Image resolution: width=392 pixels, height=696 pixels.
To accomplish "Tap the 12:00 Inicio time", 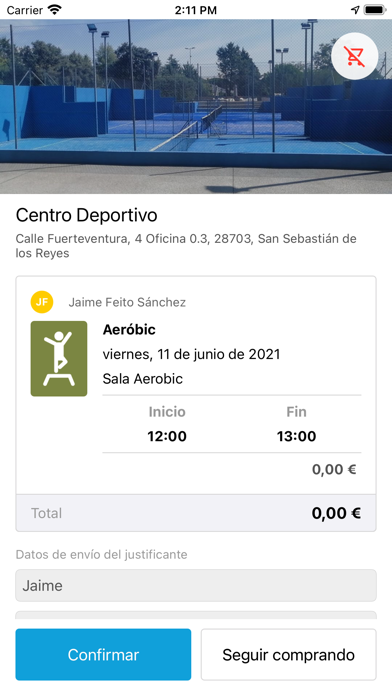I will pyautogui.click(x=167, y=436).
